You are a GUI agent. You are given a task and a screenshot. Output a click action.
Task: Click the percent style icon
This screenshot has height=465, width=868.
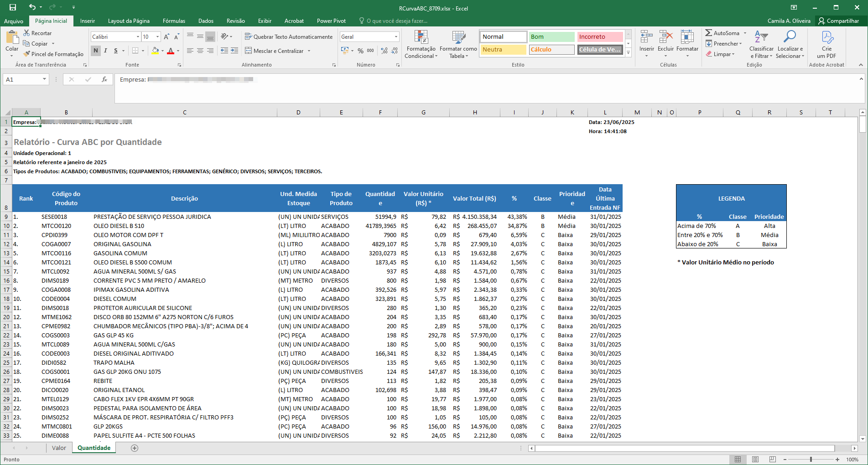(x=361, y=51)
